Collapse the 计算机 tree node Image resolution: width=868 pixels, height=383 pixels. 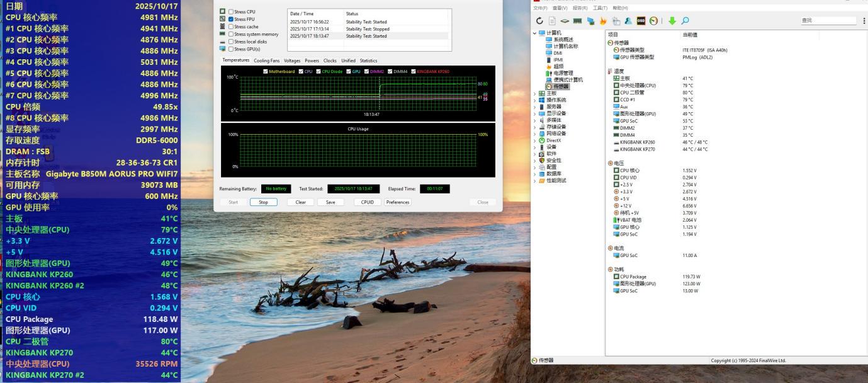pos(535,33)
